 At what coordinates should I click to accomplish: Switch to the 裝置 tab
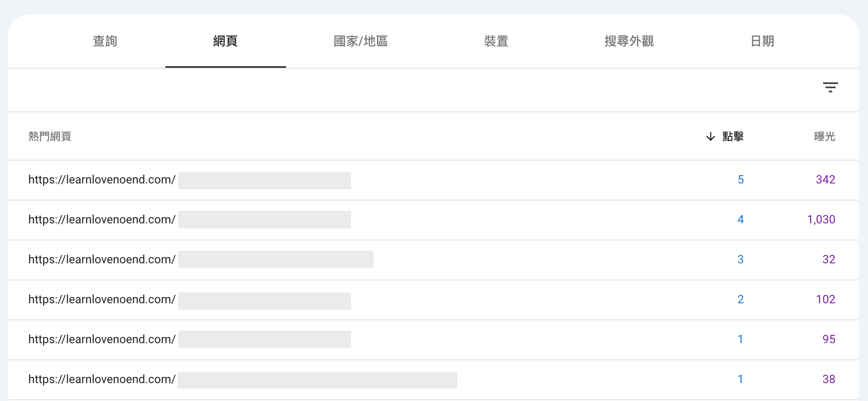[x=496, y=41]
